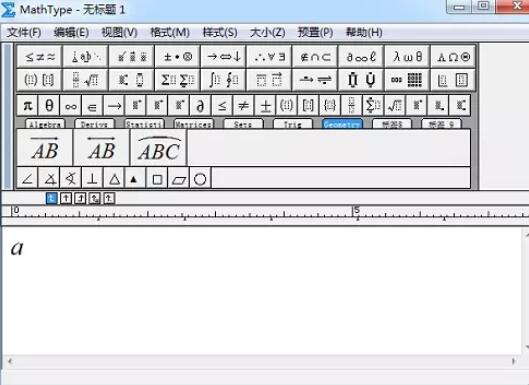Insert the pi symbol from small bar
The height and width of the screenshot is (385, 529).
tap(27, 106)
